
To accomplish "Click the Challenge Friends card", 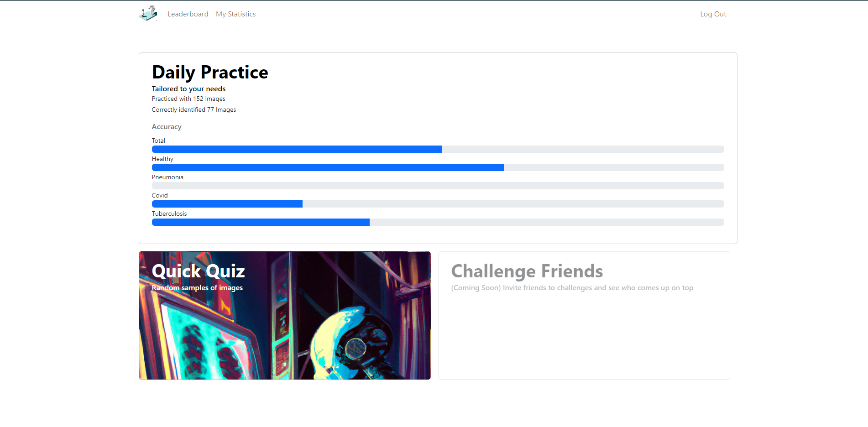I will [584, 315].
